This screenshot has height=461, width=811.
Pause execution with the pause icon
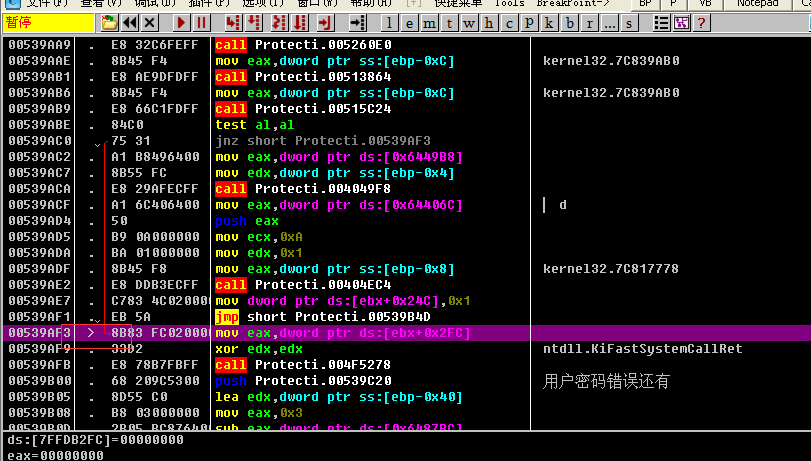tap(200, 22)
